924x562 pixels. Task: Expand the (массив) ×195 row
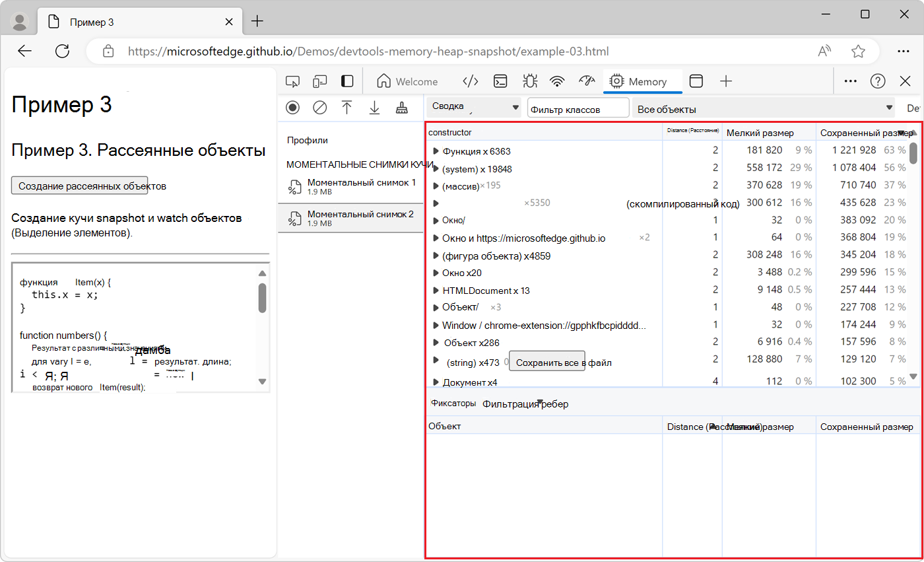pos(436,186)
